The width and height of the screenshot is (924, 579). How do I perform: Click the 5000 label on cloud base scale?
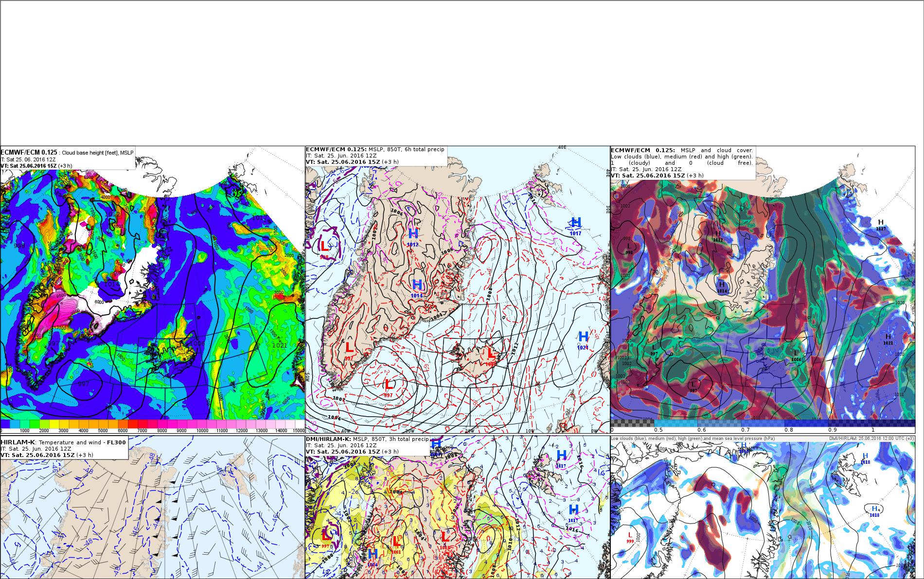tap(103, 431)
